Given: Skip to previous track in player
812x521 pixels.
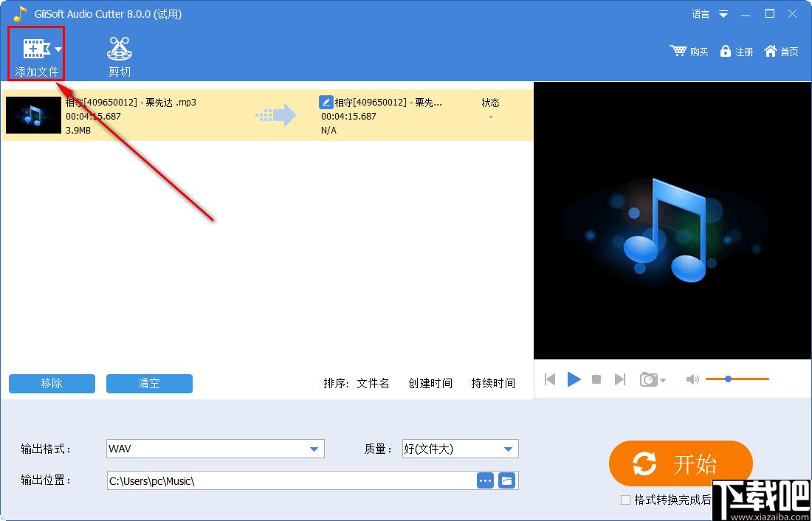Looking at the screenshot, I should pyautogui.click(x=550, y=379).
